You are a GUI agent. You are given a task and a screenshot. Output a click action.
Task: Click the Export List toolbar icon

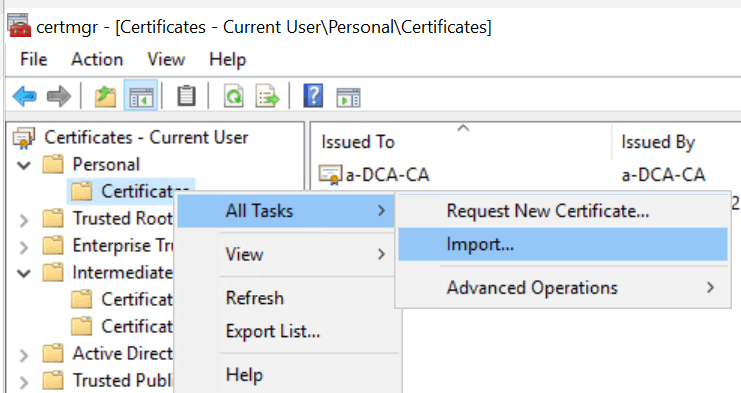click(267, 96)
